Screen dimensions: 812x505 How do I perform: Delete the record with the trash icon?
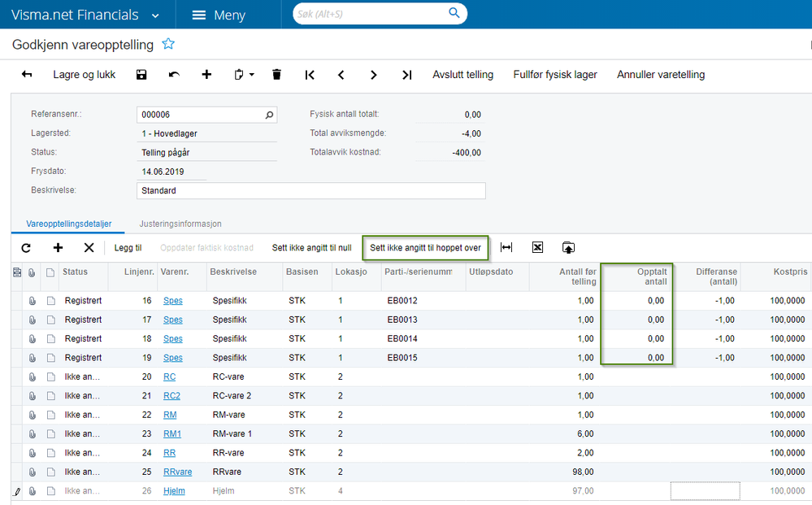point(276,75)
